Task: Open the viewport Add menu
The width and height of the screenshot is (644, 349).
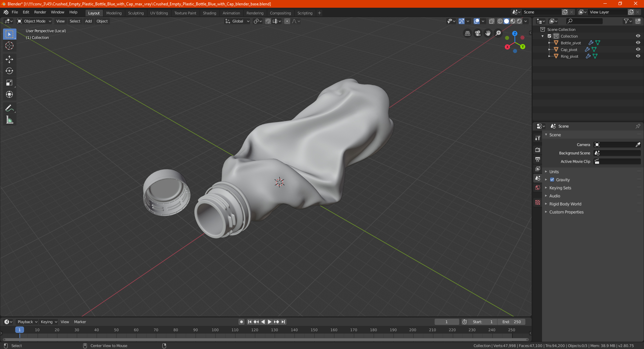Action: click(x=88, y=21)
